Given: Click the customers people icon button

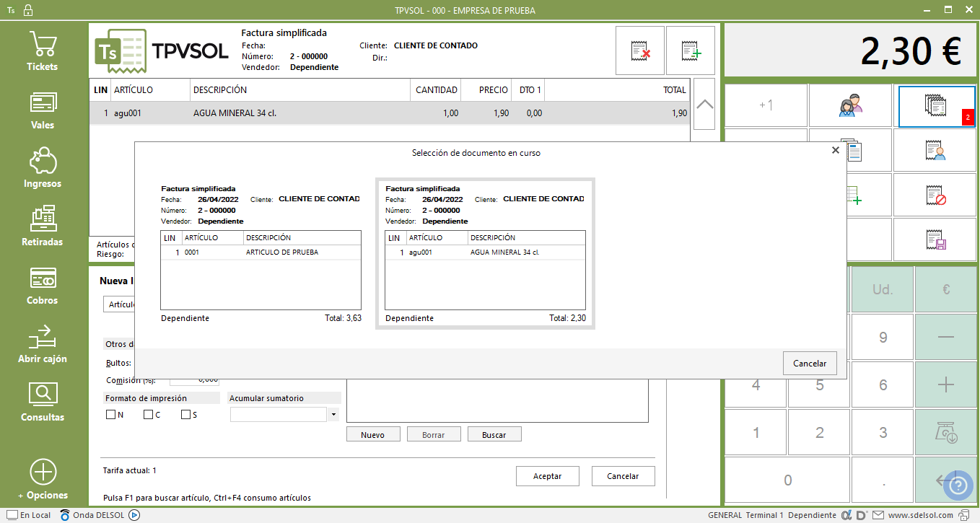Looking at the screenshot, I should (x=851, y=106).
